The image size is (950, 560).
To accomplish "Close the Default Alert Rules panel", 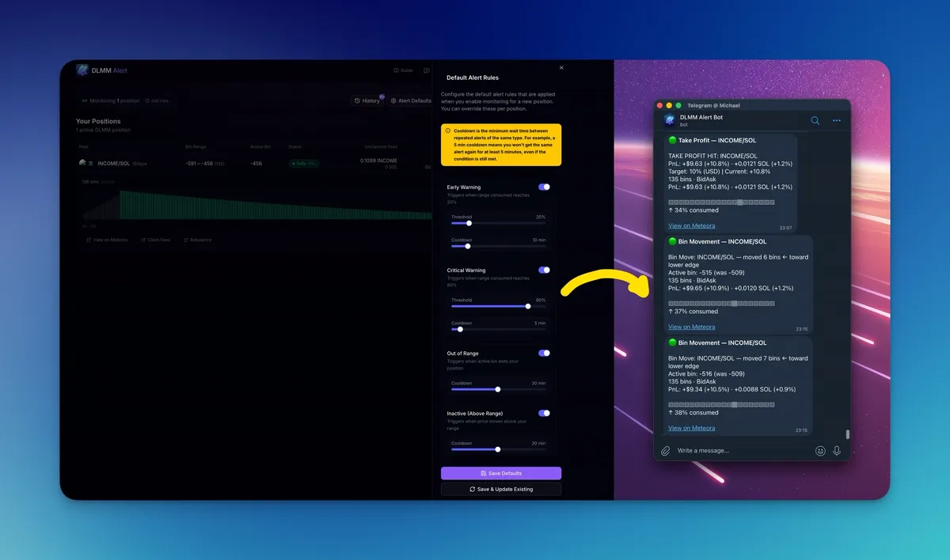I will tap(561, 68).
